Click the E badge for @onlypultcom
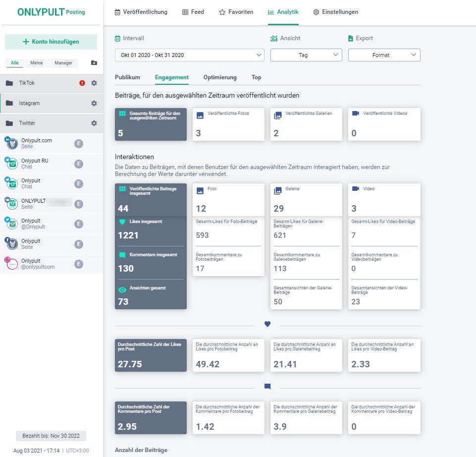 (79, 264)
